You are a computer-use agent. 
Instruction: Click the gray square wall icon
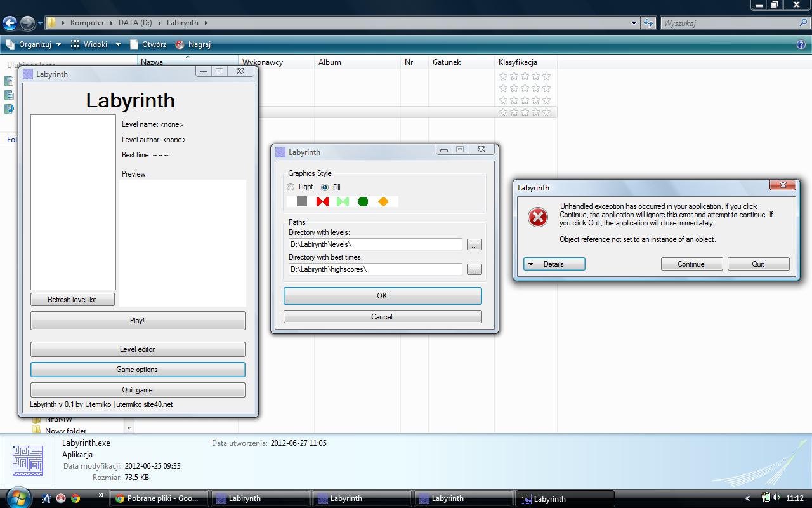[x=302, y=201]
